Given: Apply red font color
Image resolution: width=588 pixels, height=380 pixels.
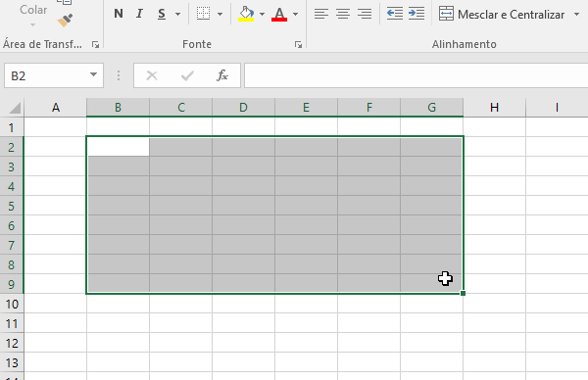Looking at the screenshot, I should (279, 14).
